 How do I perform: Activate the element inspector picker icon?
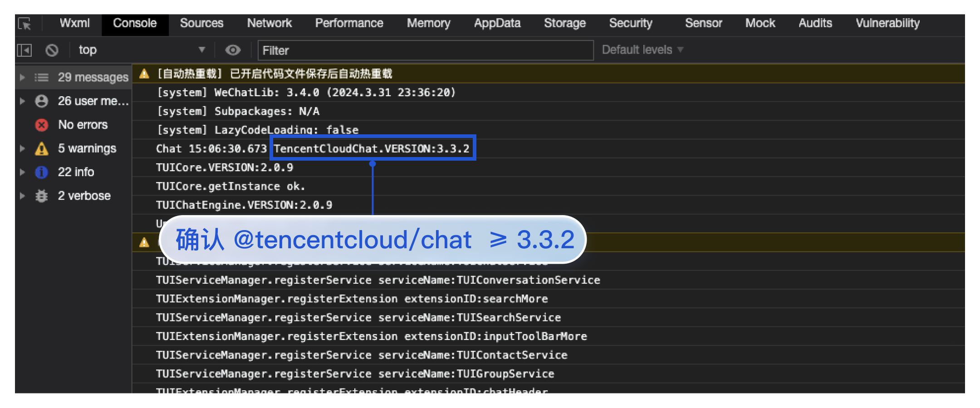24,24
